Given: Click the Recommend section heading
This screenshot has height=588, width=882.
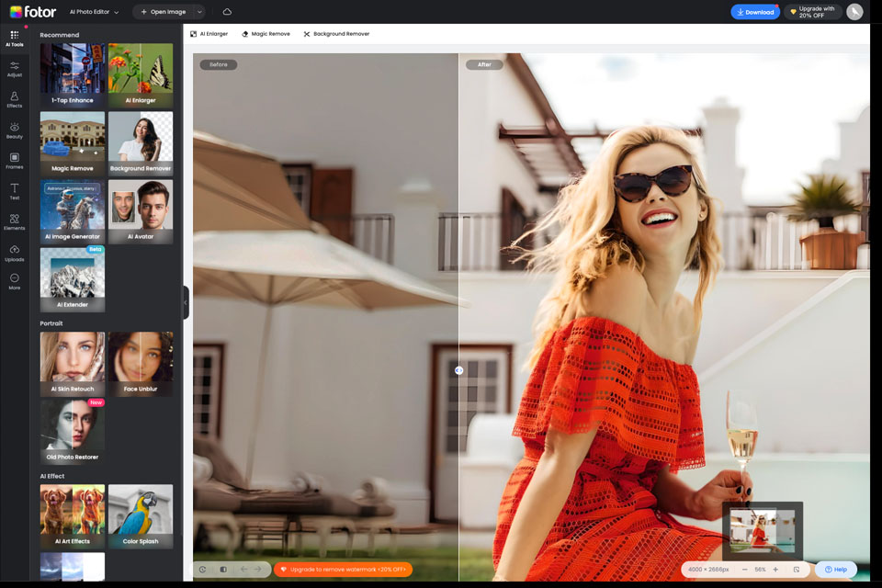Looking at the screenshot, I should 60,35.
